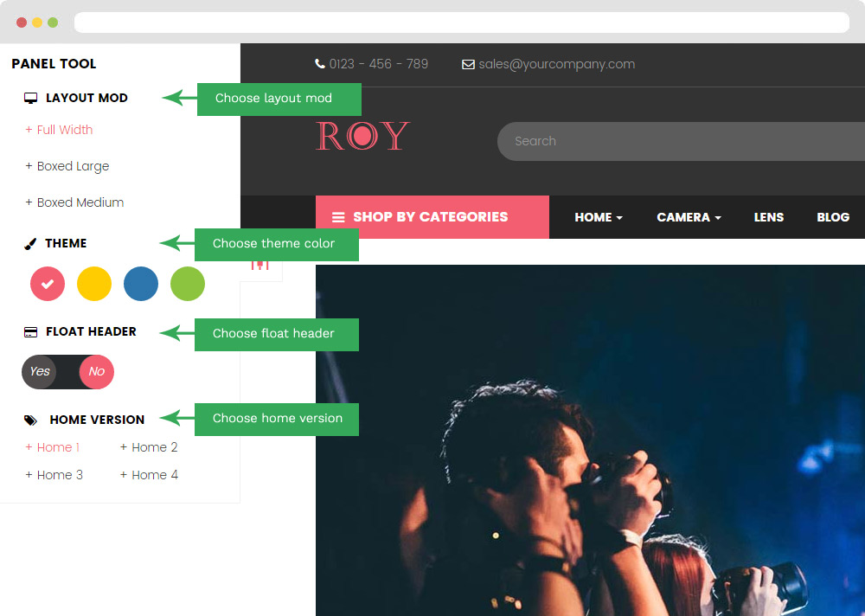Screen dimensions: 865x616
Task: Select Full Width layout
Action: pyautogui.click(x=59, y=130)
